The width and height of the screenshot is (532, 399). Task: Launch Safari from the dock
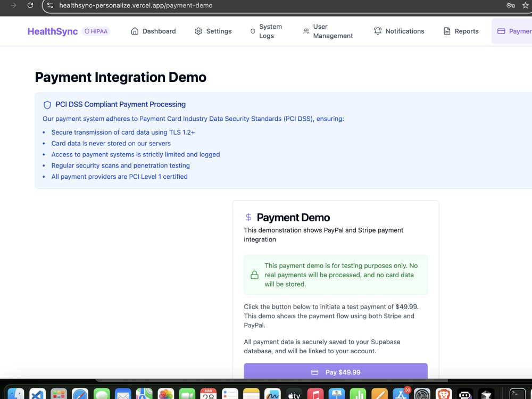80,394
